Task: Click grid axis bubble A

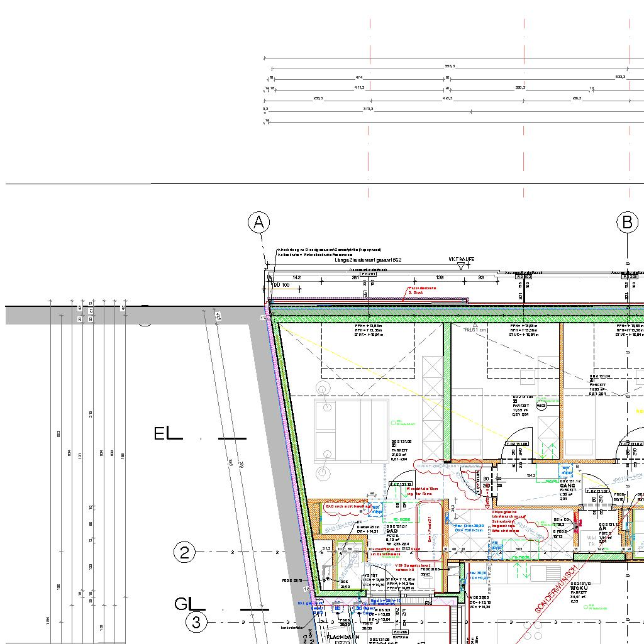Action: pyautogui.click(x=258, y=223)
